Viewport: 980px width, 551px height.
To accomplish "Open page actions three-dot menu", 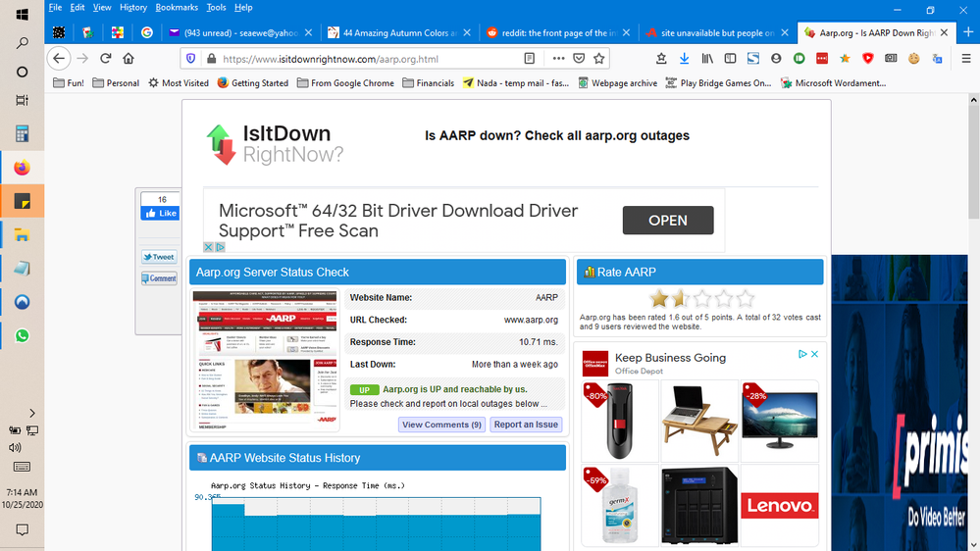I will pos(558,59).
